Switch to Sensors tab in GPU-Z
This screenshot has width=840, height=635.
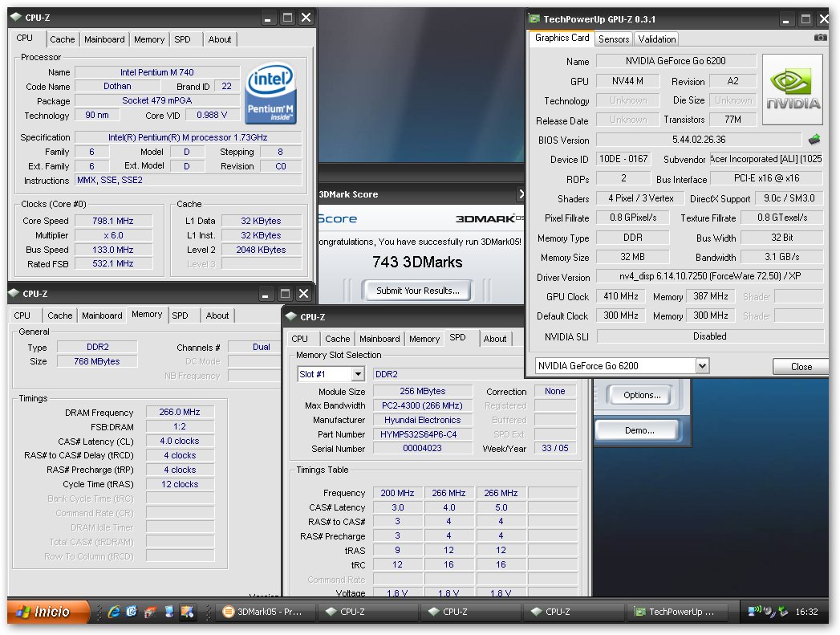point(614,39)
